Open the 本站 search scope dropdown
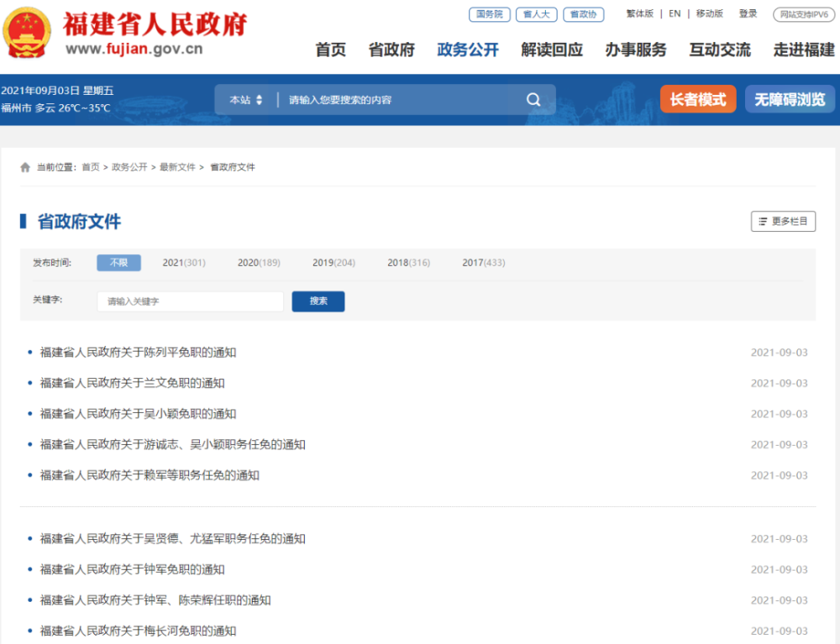Viewport: 840px width, 644px height. pyautogui.click(x=246, y=100)
